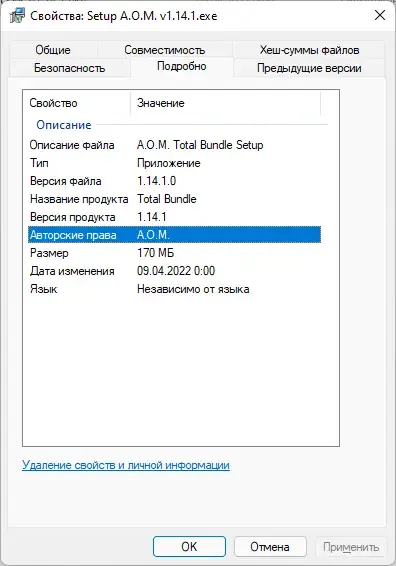Image resolution: width=396 pixels, height=566 pixels.
Task: Select the Размер property row
Action: pyautogui.click(x=174, y=253)
